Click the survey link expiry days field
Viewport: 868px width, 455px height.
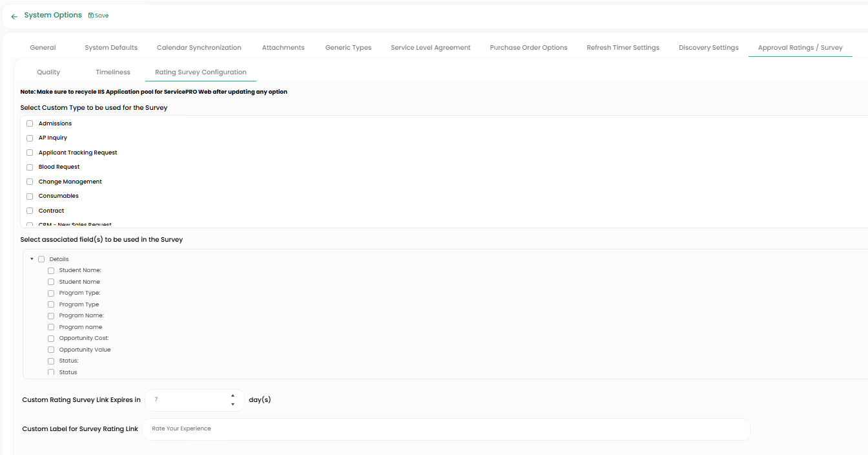[187, 400]
